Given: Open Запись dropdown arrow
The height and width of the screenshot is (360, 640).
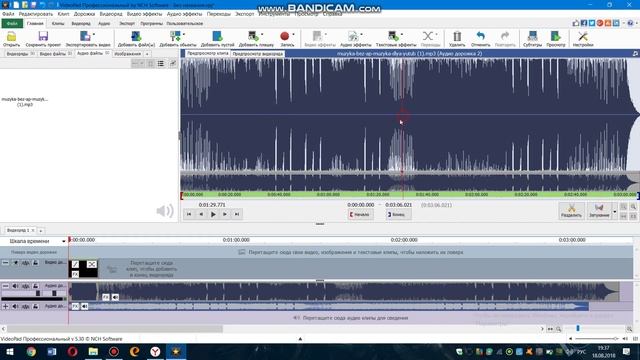Looking at the screenshot, I should click(293, 35).
